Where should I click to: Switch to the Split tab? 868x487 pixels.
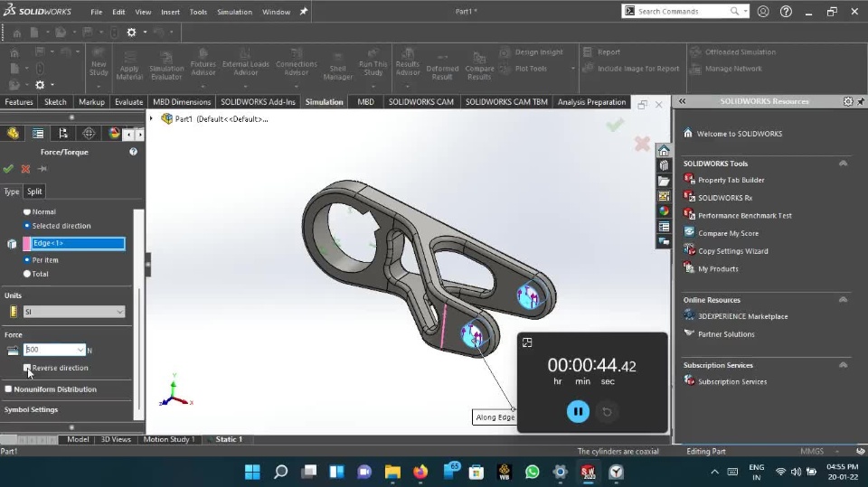(x=34, y=192)
